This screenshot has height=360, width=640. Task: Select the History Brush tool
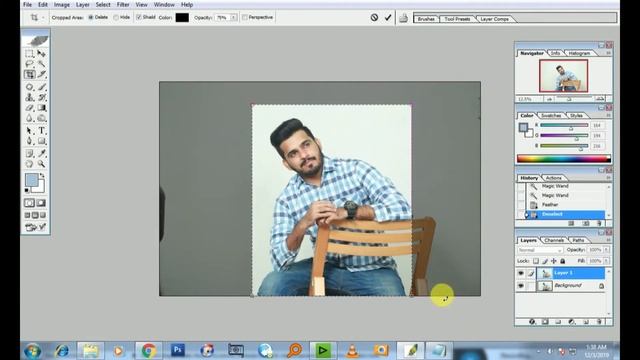click(41, 98)
